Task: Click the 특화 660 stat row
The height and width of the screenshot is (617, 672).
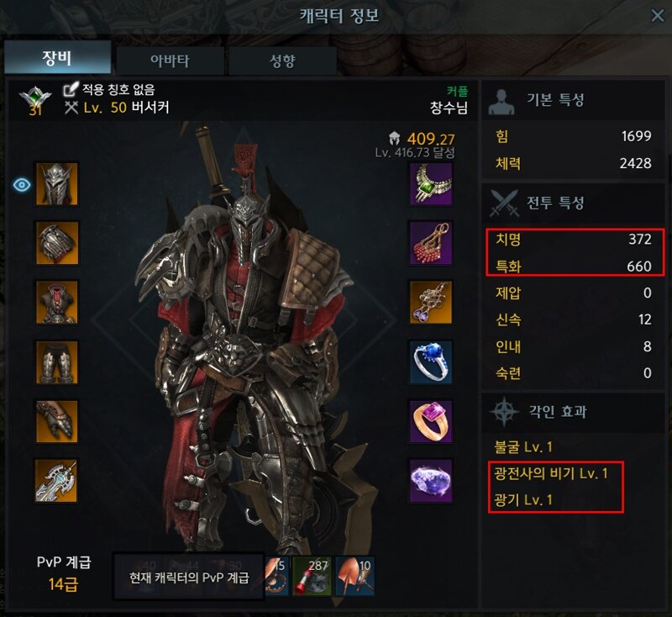Action: (x=574, y=266)
